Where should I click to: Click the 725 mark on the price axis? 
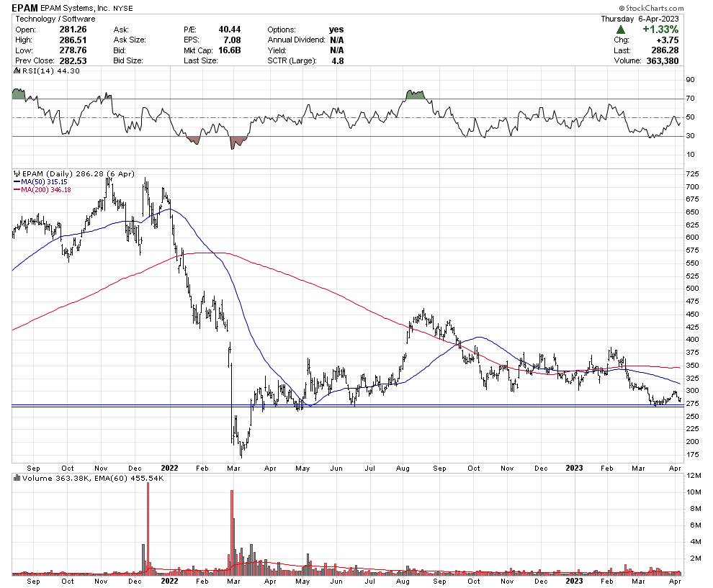[x=692, y=174]
